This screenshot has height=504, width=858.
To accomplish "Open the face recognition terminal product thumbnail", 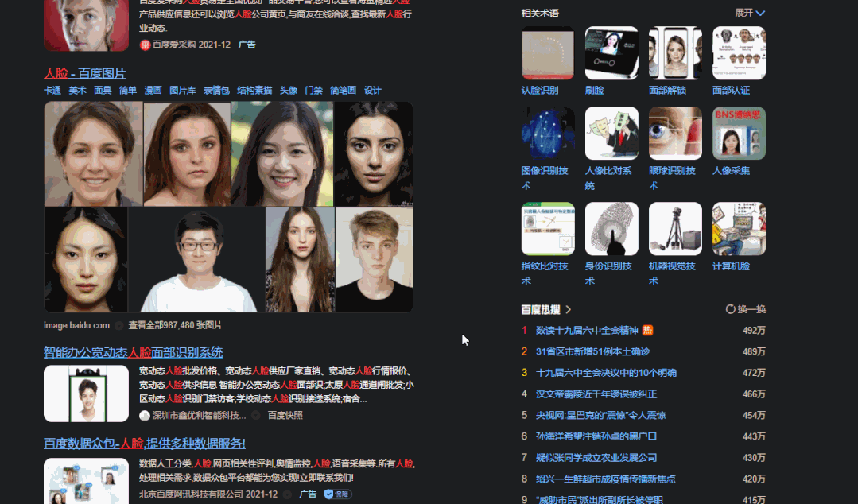I will click(86, 394).
